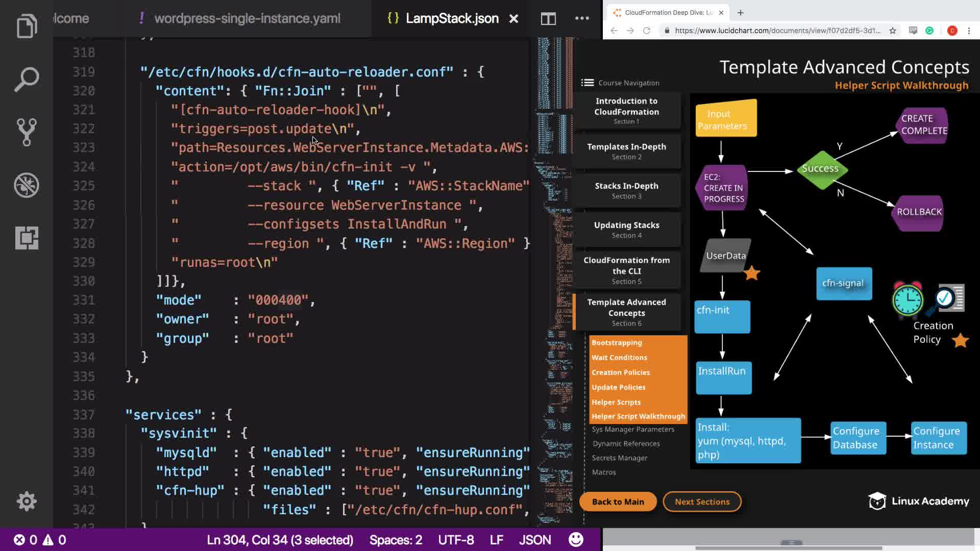The height and width of the screenshot is (551, 980).
Task: Change language mode from JSON
Action: (x=535, y=540)
